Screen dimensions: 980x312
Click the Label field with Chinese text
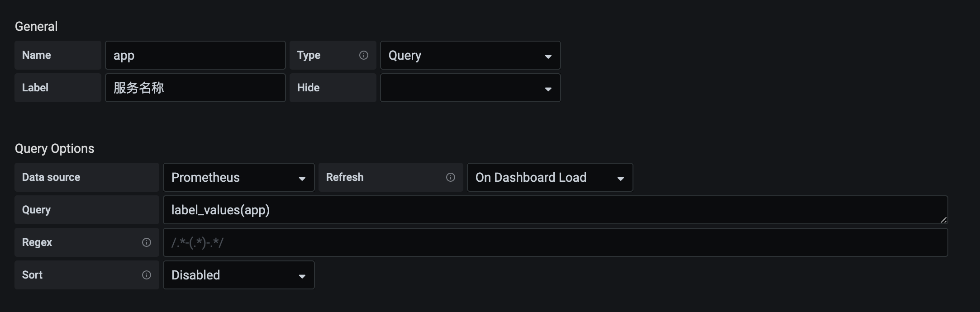click(195, 88)
